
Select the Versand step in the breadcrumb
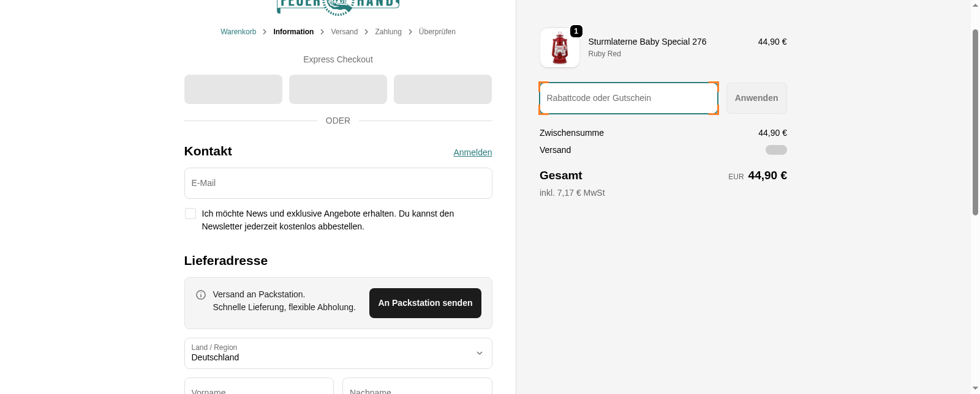(344, 31)
